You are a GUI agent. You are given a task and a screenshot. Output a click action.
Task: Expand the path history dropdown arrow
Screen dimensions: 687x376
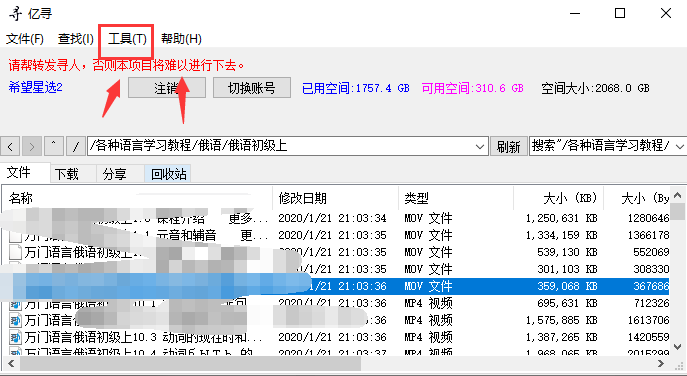click(480, 146)
